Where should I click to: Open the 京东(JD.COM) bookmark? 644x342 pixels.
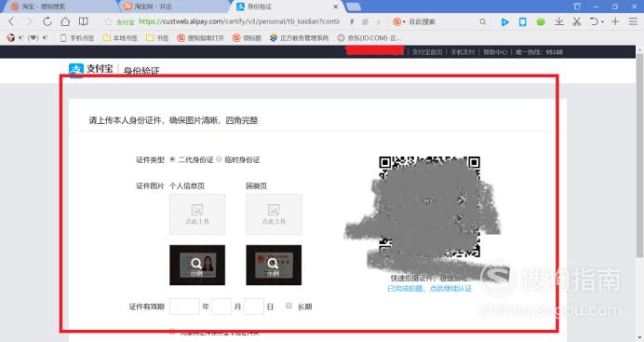[x=369, y=38]
